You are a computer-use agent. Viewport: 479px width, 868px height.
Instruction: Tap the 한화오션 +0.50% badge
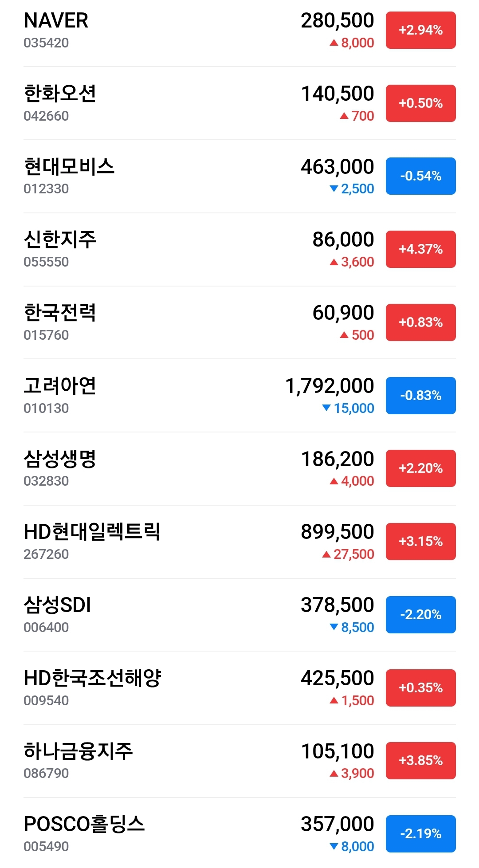420,103
